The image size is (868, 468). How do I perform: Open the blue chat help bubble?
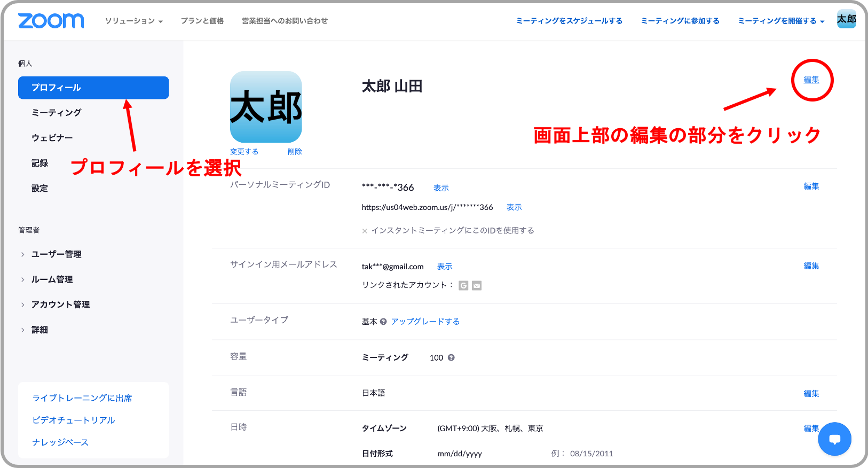click(834, 439)
